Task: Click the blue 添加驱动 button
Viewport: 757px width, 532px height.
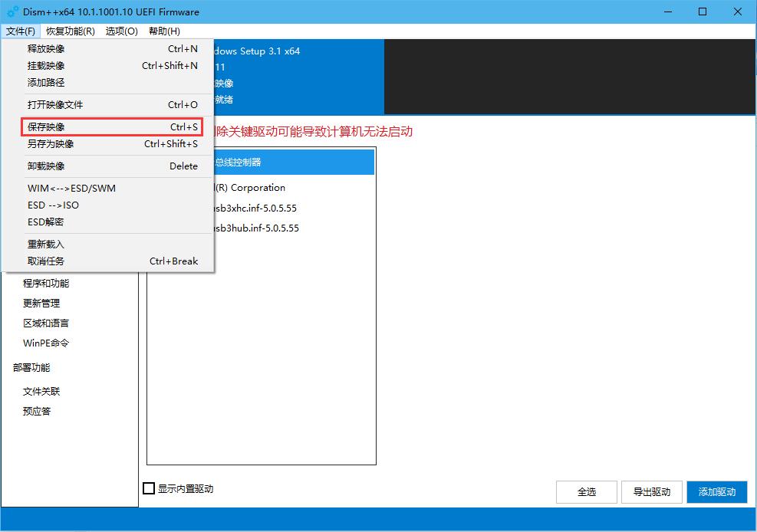Action: 716,492
